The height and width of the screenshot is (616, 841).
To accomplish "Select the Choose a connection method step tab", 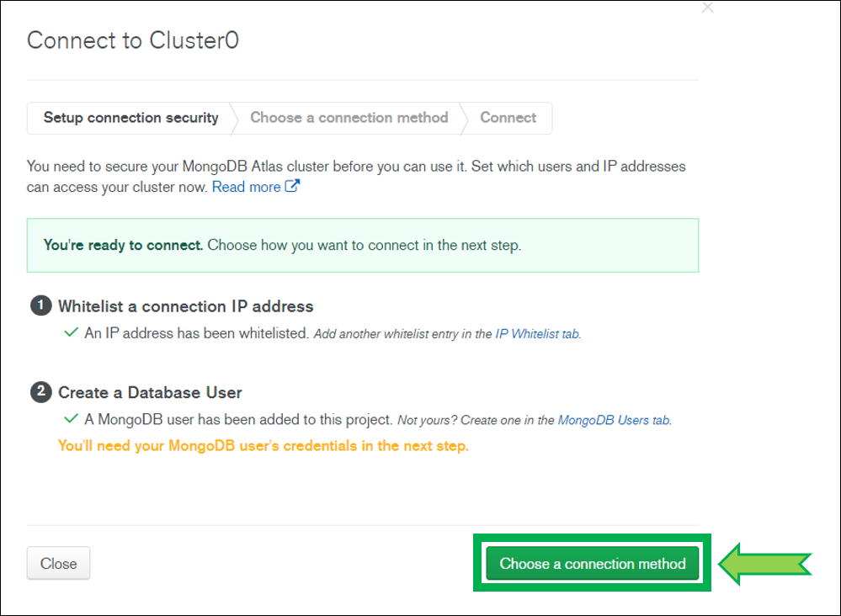I will pyautogui.click(x=349, y=118).
